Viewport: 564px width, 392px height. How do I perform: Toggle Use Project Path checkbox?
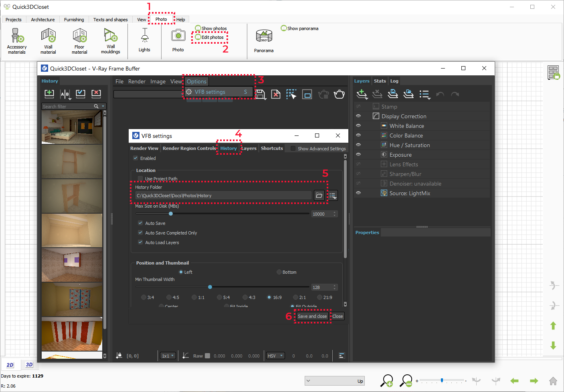140,179
